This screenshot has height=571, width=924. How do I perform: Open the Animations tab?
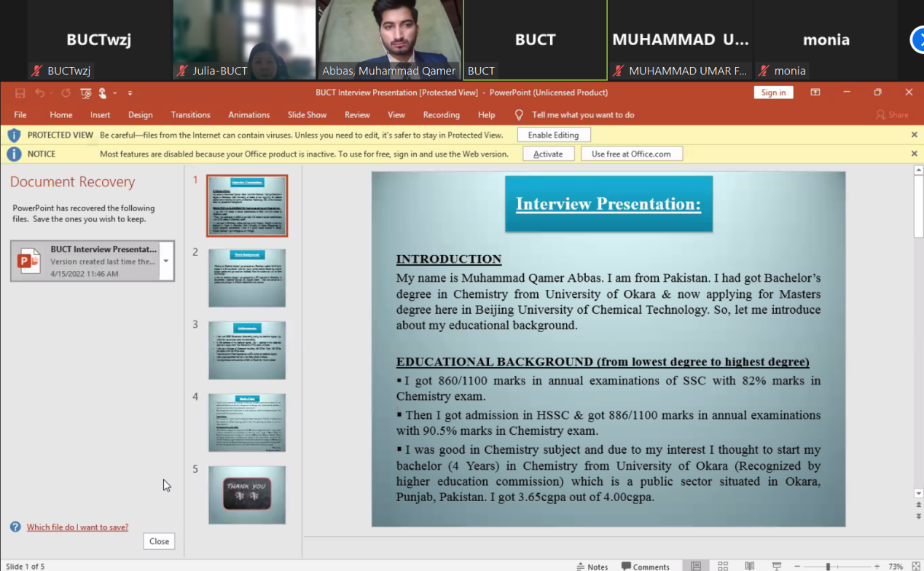[249, 115]
